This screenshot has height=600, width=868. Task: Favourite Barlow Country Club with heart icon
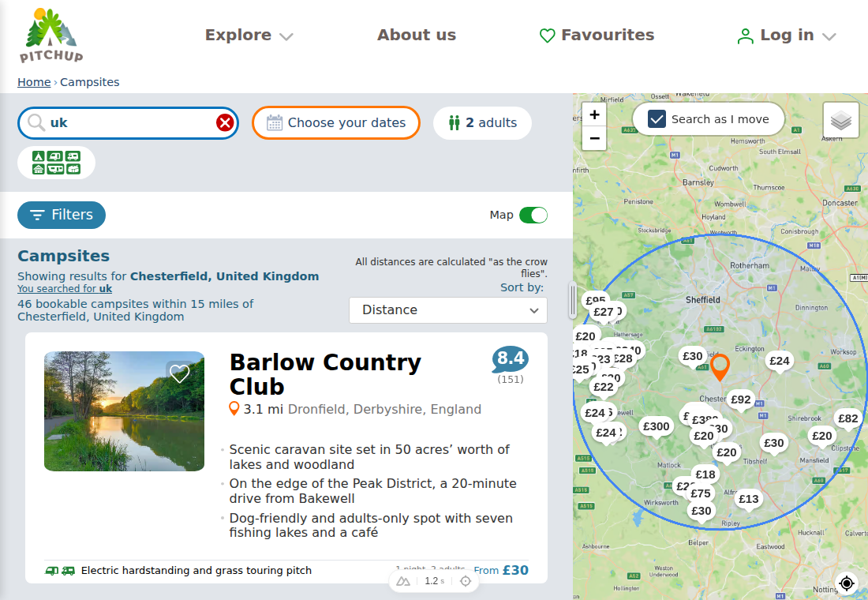pyautogui.click(x=179, y=373)
